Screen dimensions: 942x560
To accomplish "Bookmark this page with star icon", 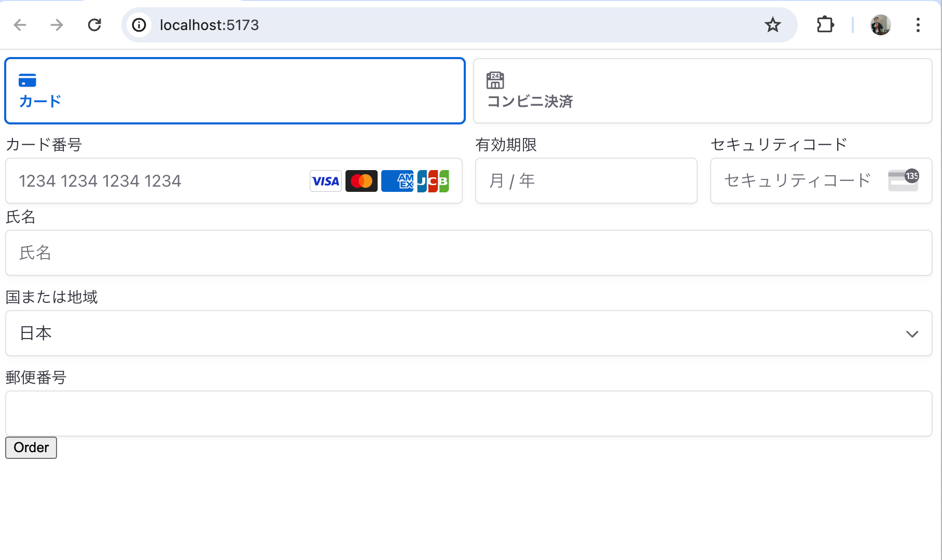I will tap(773, 25).
